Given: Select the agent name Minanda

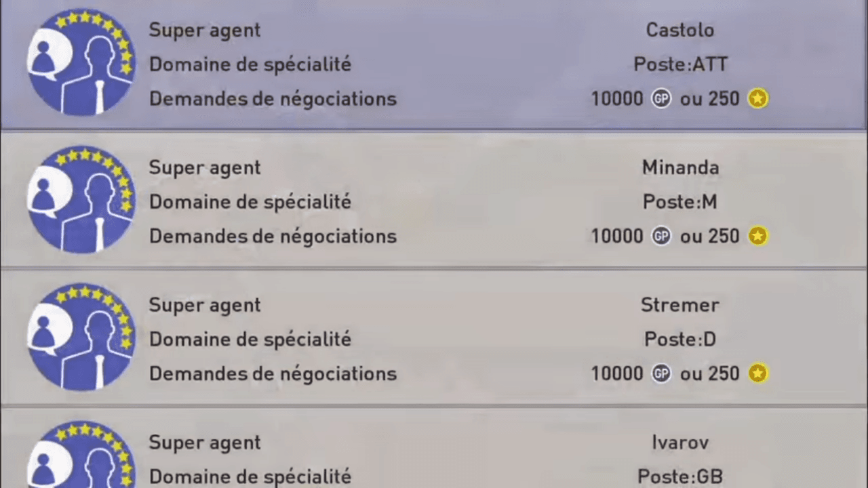Looking at the screenshot, I should (679, 167).
